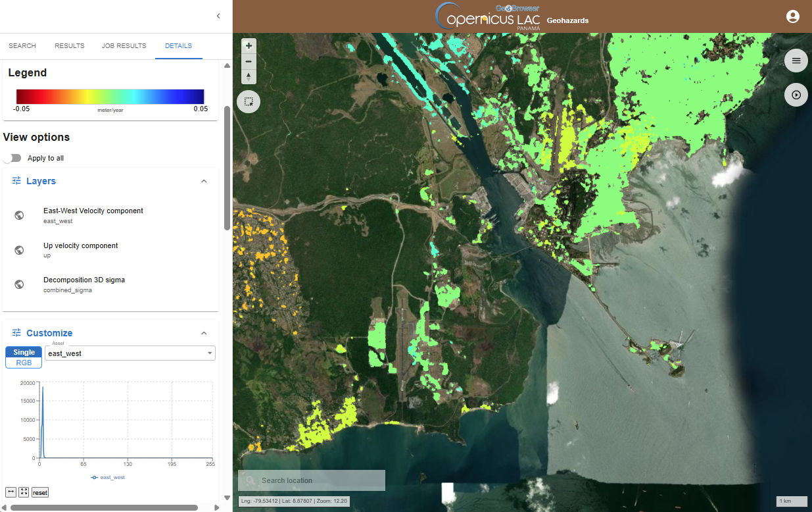The image size is (812, 512).
Task: Select Single band mode
Action: [24, 352]
